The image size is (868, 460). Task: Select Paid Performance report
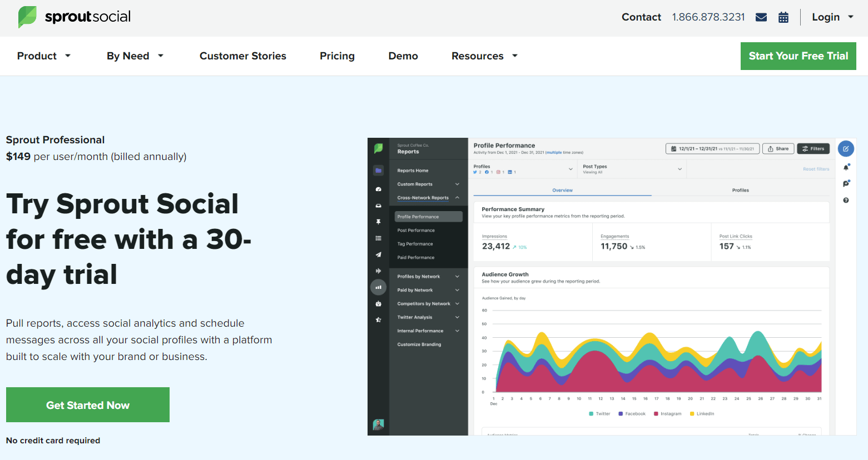416,258
